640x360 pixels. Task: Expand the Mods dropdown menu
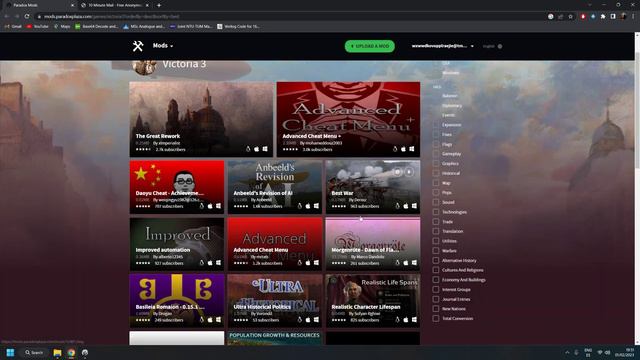[163, 46]
